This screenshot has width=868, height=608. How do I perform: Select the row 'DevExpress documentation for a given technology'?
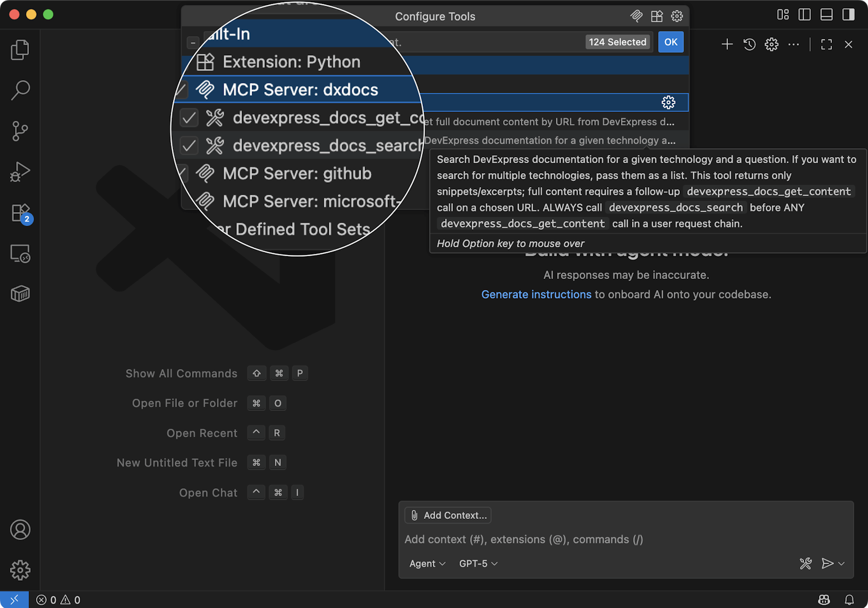click(435, 141)
